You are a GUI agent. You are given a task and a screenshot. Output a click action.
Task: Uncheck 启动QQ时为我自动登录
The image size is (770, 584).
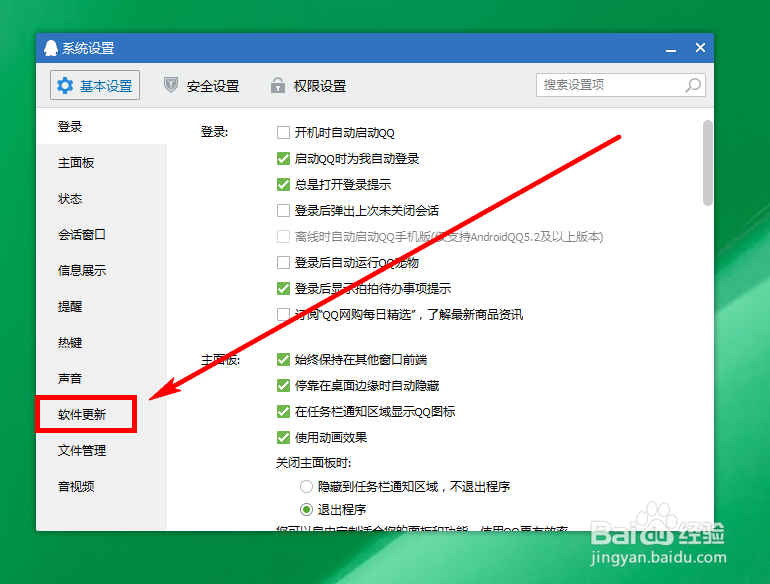(283, 159)
